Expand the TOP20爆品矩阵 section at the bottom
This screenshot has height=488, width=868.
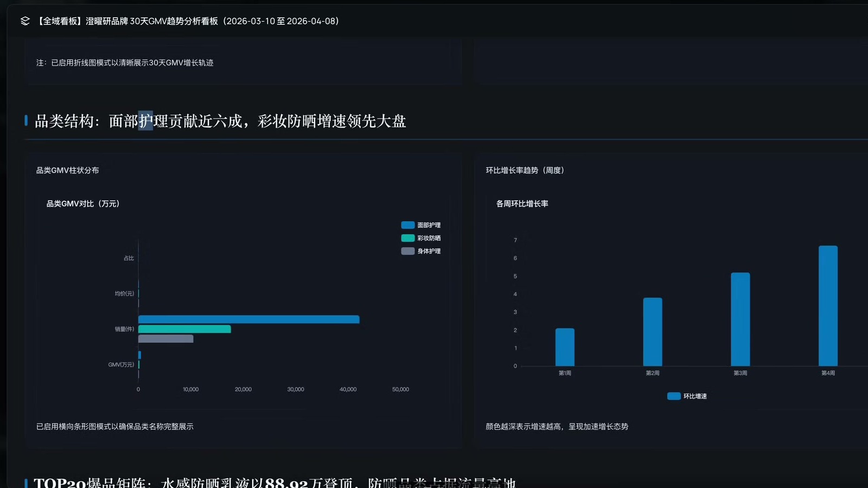[x=271, y=481]
